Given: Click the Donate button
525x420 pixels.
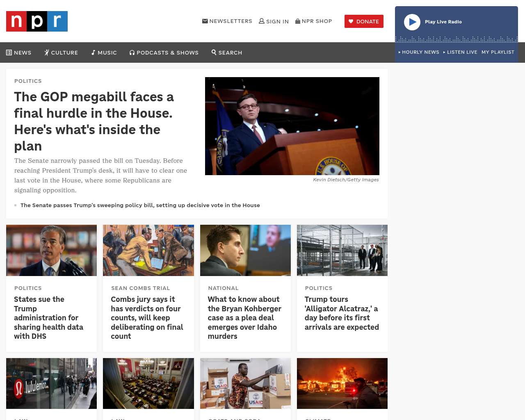Looking at the screenshot, I should (364, 21).
